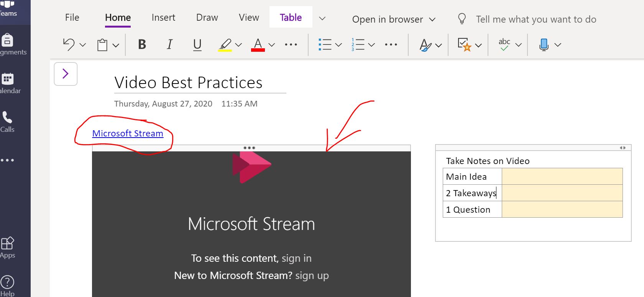
Task: Expand font color dropdown arrow
Action: 272,45
